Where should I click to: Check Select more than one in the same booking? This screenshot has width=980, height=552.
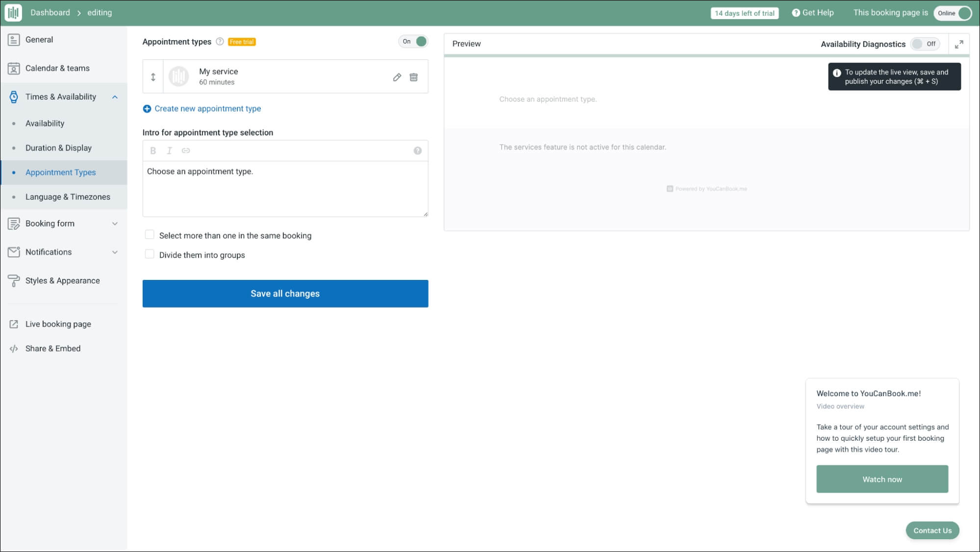(150, 235)
